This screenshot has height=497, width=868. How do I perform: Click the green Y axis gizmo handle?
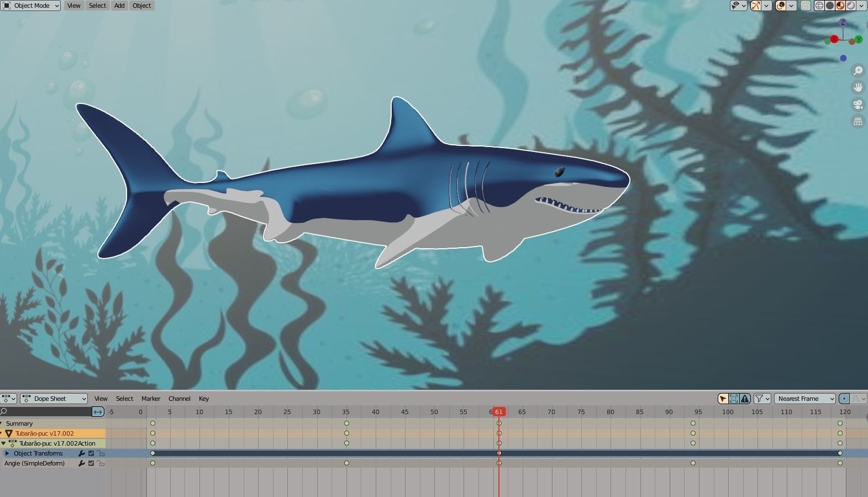[x=859, y=40]
